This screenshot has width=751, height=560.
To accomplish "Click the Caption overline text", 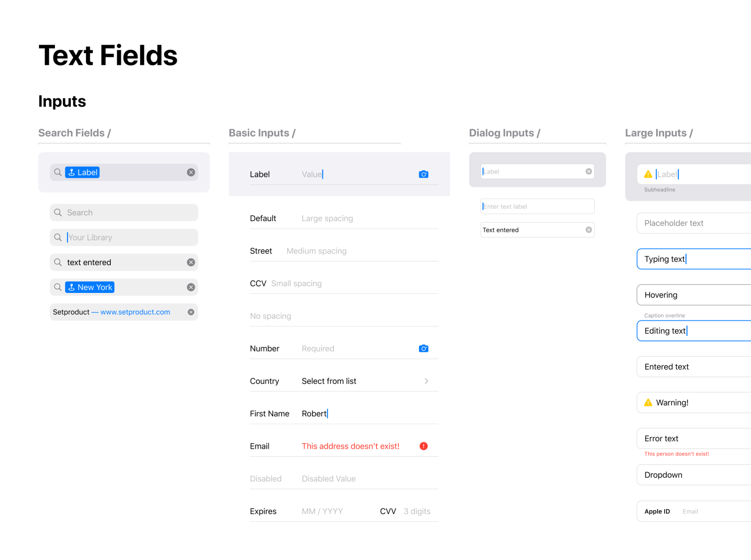I will pos(664,315).
